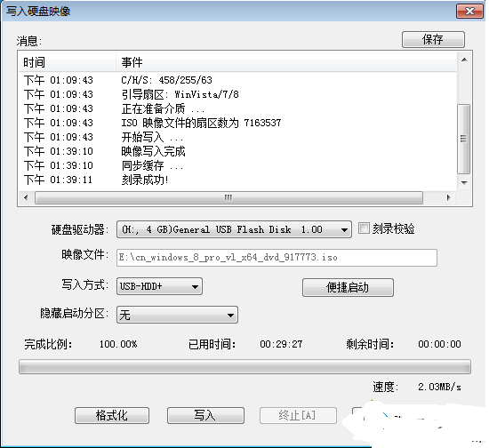This screenshot has width=489, height=448.
Task: Click the speed value 2.03MB/s
Action: pyautogui.click(x=440, y=387)
